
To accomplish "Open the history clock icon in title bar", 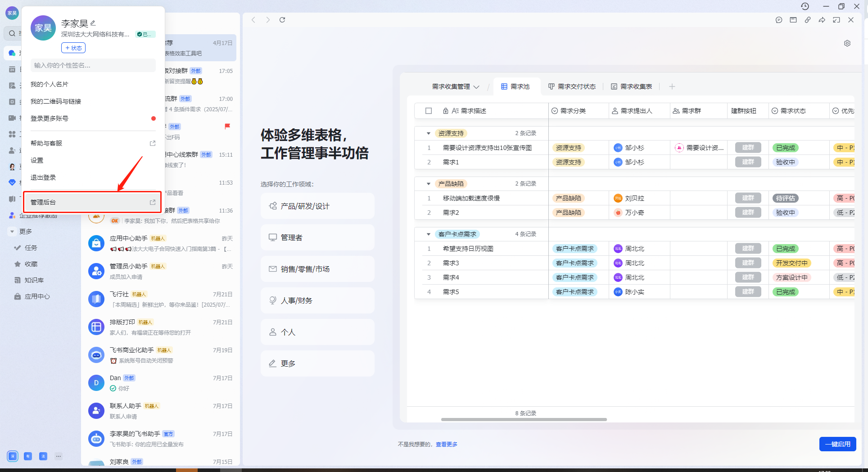I will coord(805,6).
